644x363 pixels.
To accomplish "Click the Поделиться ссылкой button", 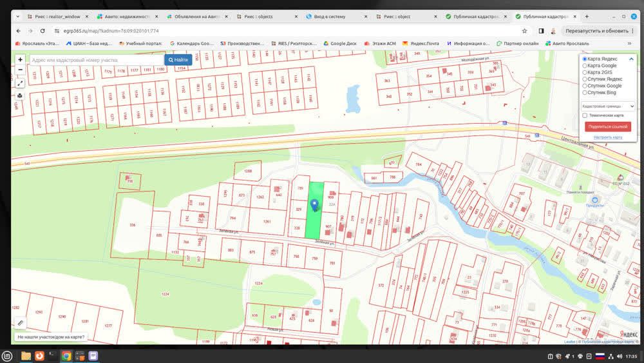I will 607,126.
